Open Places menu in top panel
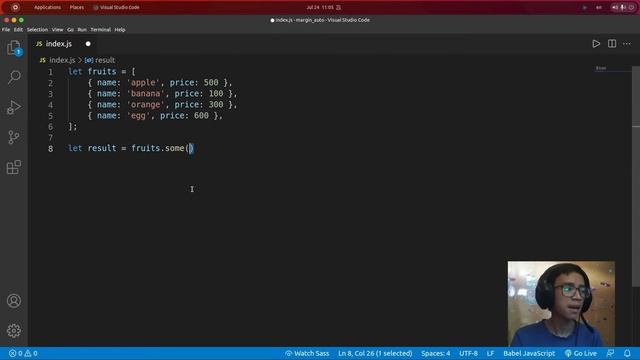The image size is (640, 360). (77, 7)
